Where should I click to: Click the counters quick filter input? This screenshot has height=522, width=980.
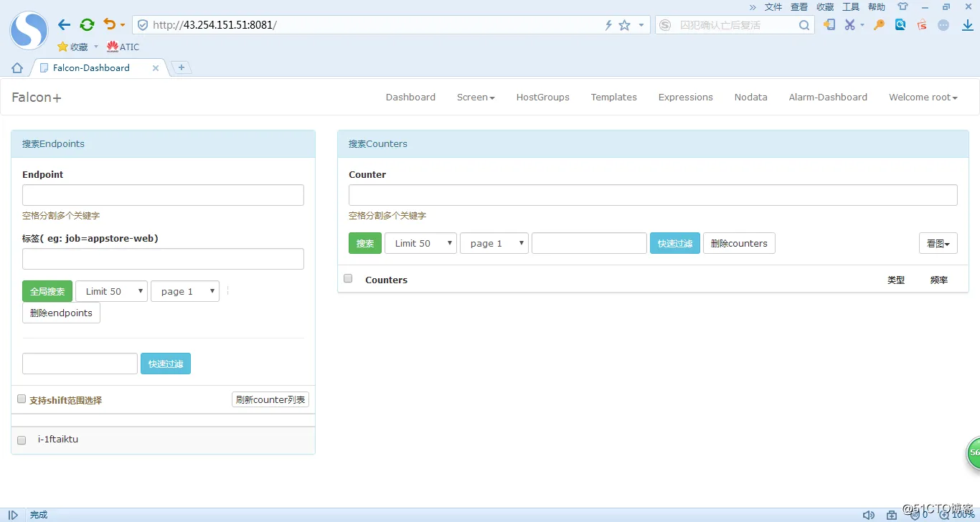(589, 243)
